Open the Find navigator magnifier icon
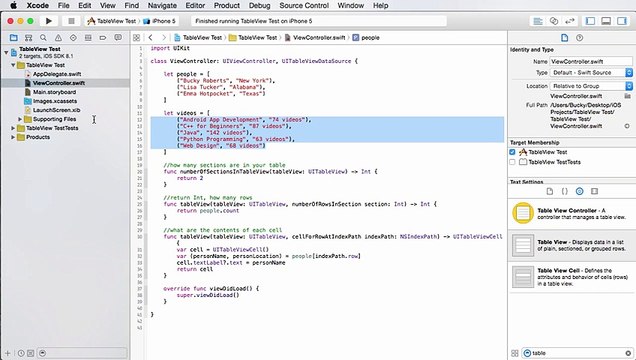636x360 pixels. coord(43,38)
